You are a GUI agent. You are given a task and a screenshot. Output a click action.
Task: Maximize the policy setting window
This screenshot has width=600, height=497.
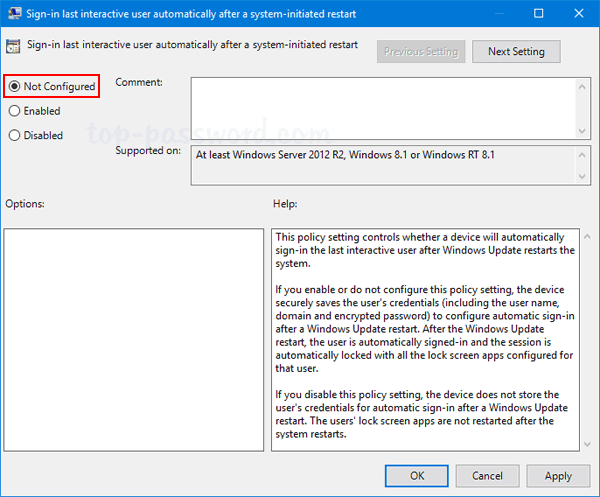538,14
